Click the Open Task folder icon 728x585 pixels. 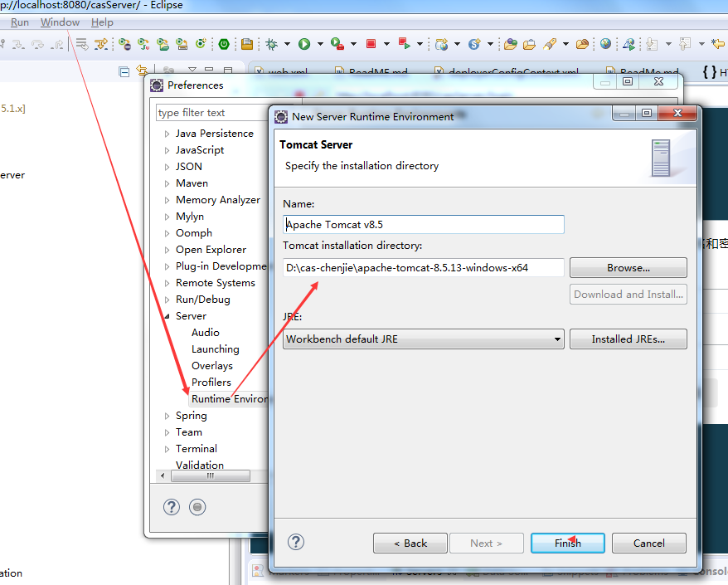(529, 44)
